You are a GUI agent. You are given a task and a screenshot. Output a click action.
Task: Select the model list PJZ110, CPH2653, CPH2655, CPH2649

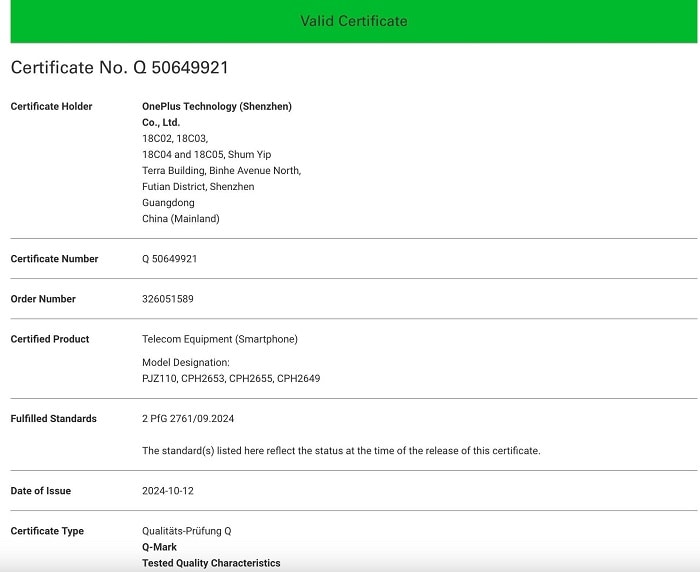(x=231, y=379)
